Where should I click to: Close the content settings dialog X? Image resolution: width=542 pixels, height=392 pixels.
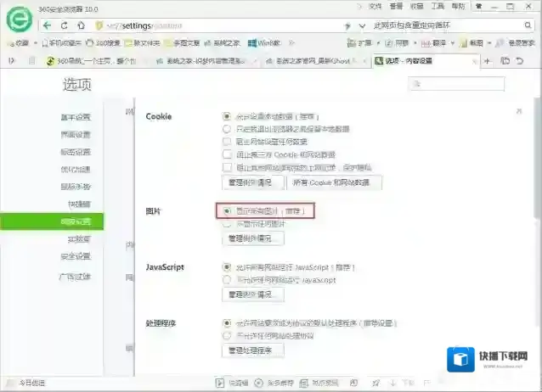(x=517, y=110)
